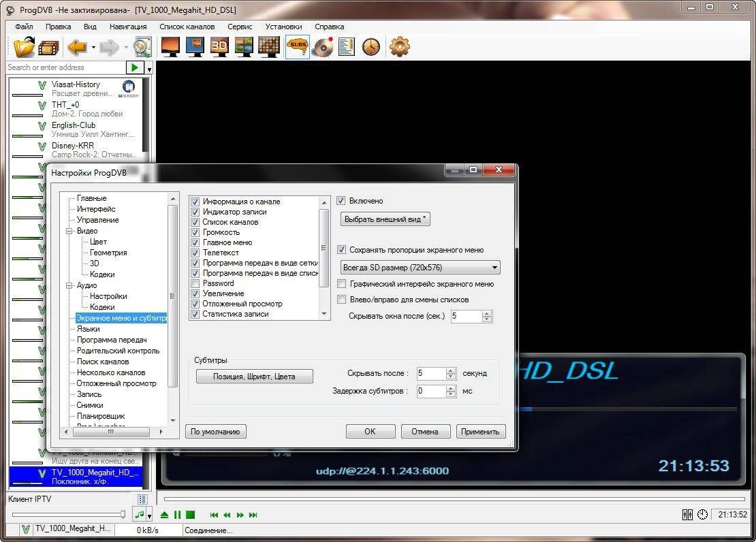Click the audio note icon near volume
756x542 pixels.
pyautogui.click(x=140, y=515)
